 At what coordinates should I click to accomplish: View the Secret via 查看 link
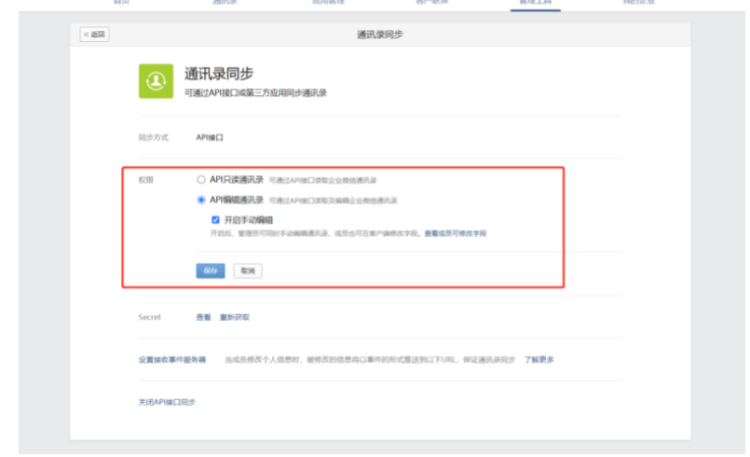pos(203,317)
